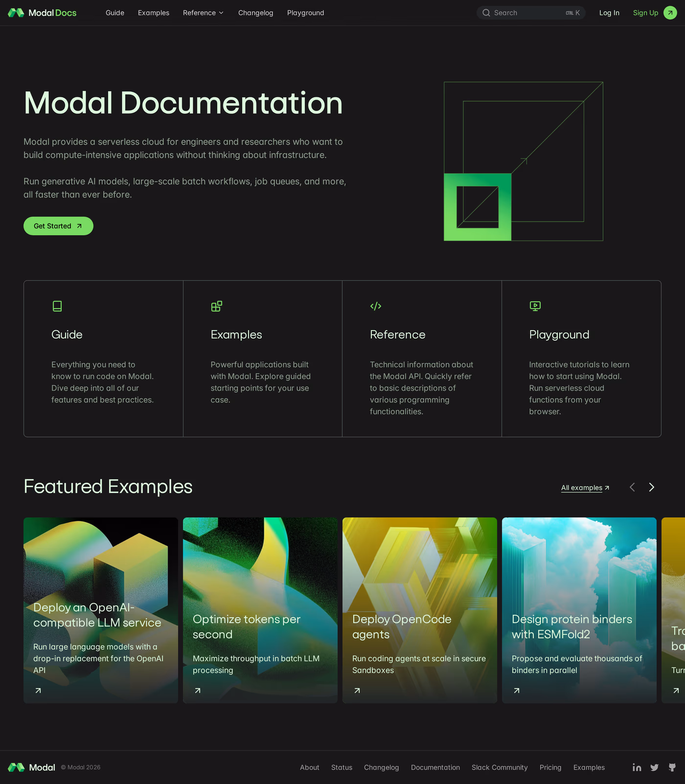Screen dimensions: 685x784
Task: Click Status in the footer
Action: (342, 767)
